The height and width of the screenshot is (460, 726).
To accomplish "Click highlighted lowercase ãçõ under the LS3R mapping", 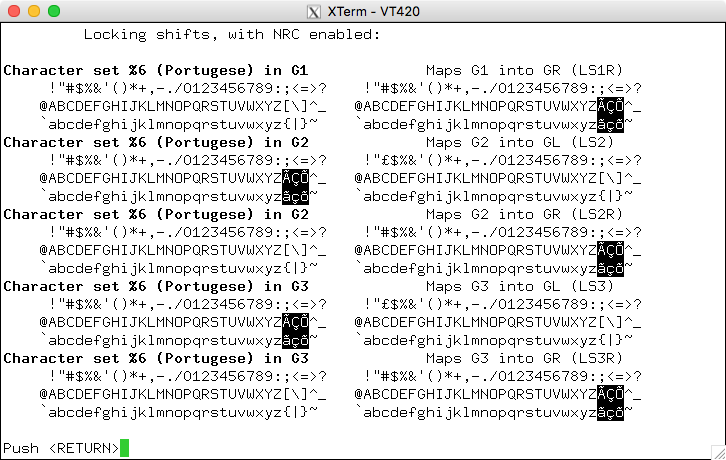I will point(610,412).
